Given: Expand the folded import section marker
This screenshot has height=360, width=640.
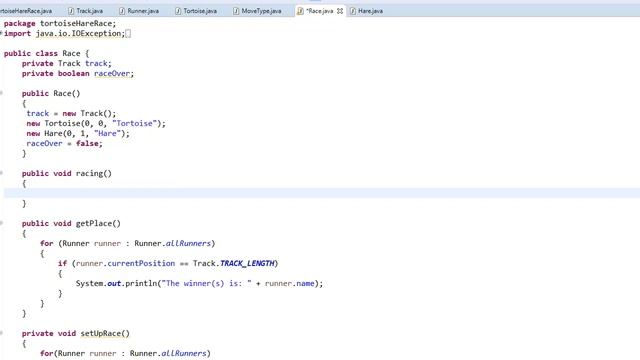Looking at the screenshot, I should (x=1, y=33).
